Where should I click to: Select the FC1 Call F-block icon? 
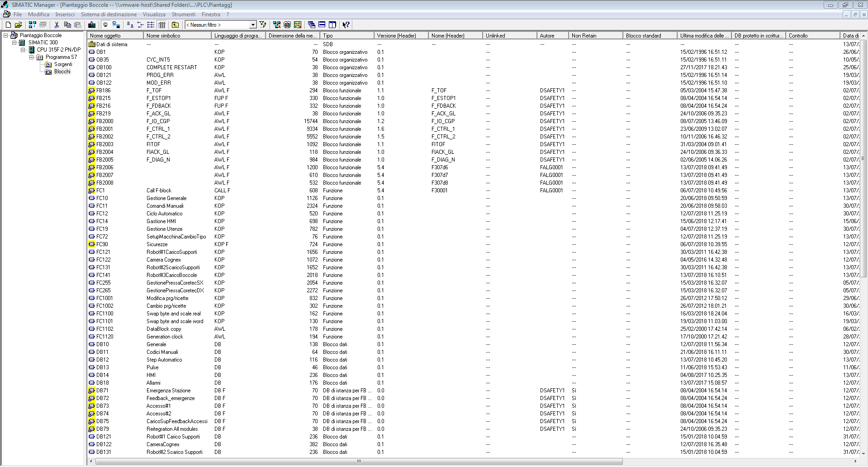(x=92, y=191)
